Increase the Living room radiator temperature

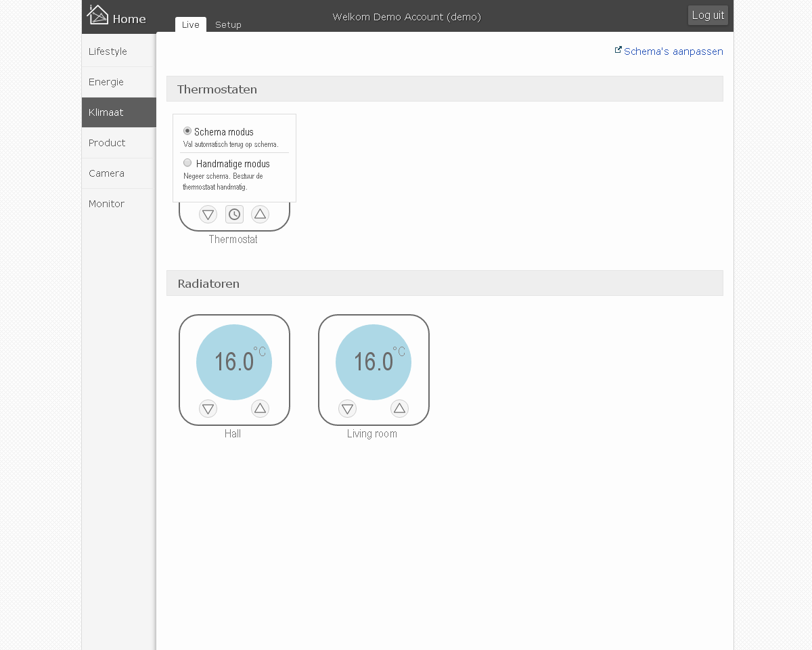click(x=399, y=408)
